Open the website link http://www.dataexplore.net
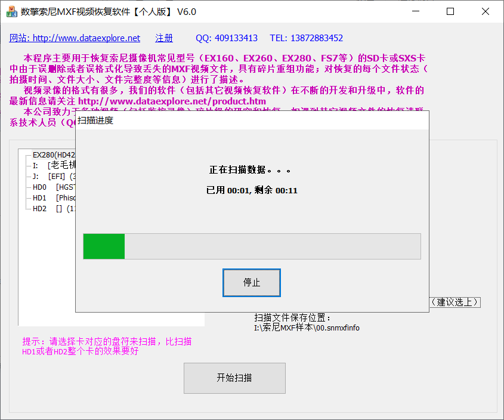The image size is (504, 420). click(x=75, y=38)
